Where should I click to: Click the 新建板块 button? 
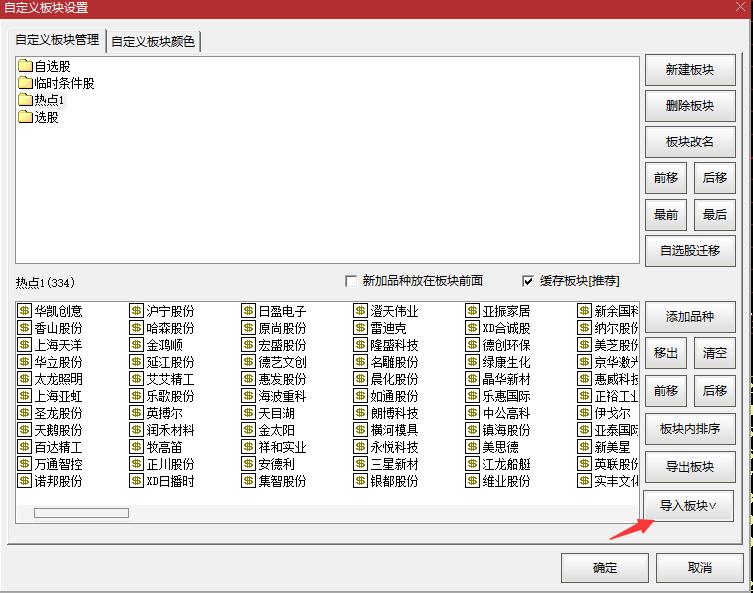[x=690, y=70]
